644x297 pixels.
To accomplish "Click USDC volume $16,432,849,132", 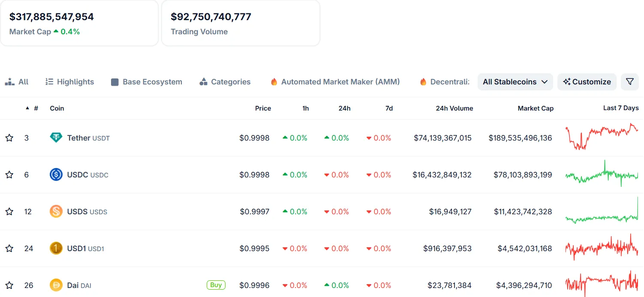I will (442, 175).
